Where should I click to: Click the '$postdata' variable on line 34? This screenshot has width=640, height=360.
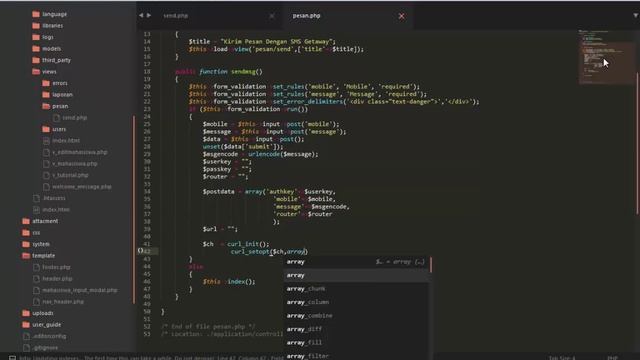coord(218,191)
